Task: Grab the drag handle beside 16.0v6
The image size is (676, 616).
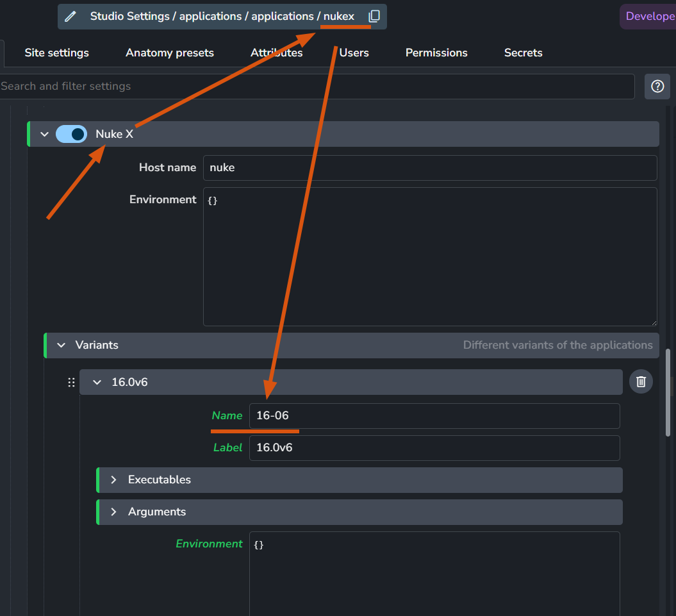Action: coord(71,382)
